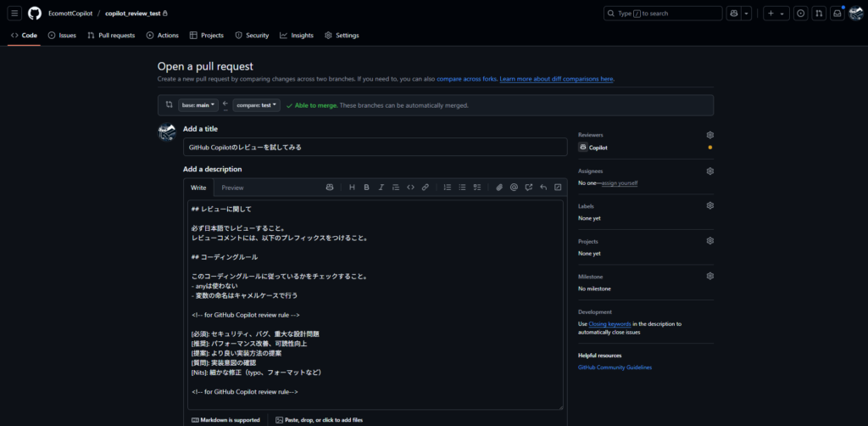Mention a user with @ icon
Image resolution: width=868 pixels, height=426 pixels.
[514, 188]
